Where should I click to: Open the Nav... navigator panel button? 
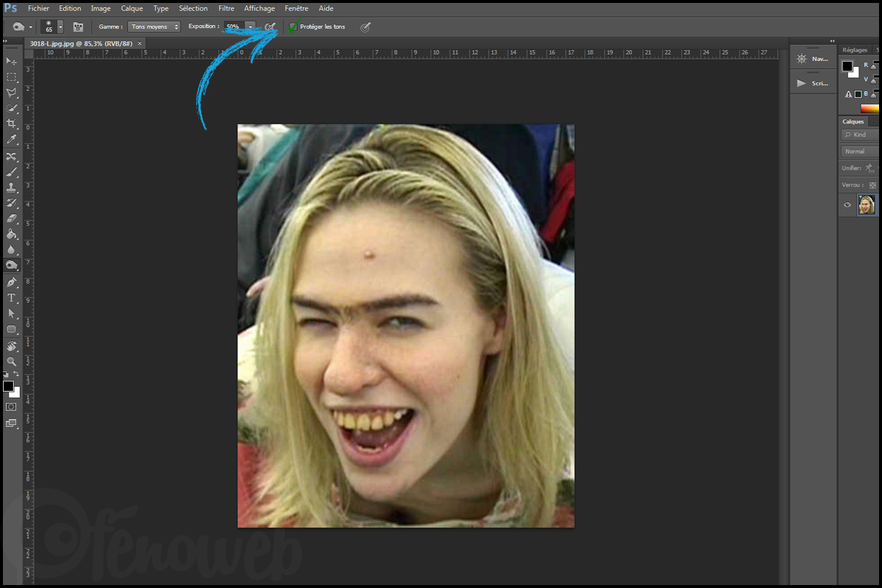812,59
